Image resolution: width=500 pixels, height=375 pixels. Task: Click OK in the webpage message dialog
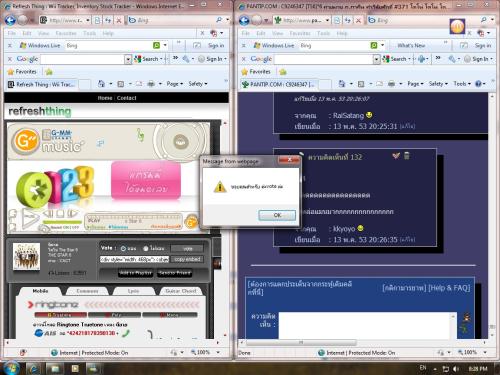point(277,215)
